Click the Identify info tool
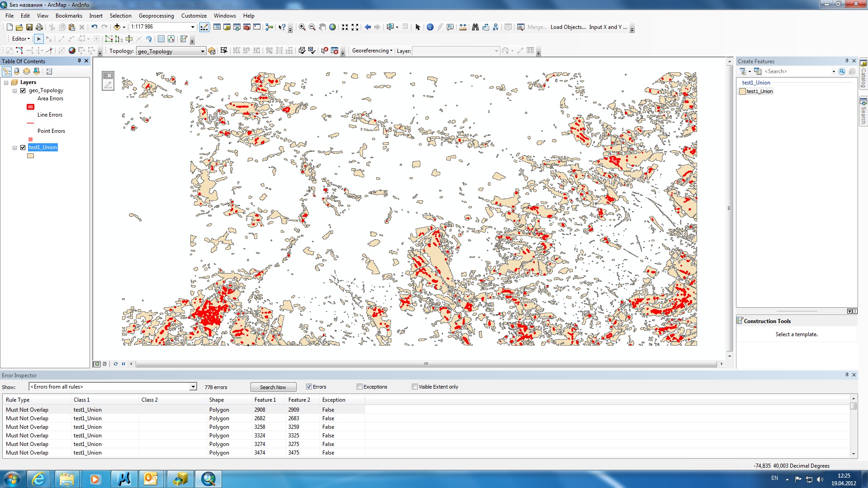Image resolution: width=868 pixels, height=488 pixels. pos(430,27)
